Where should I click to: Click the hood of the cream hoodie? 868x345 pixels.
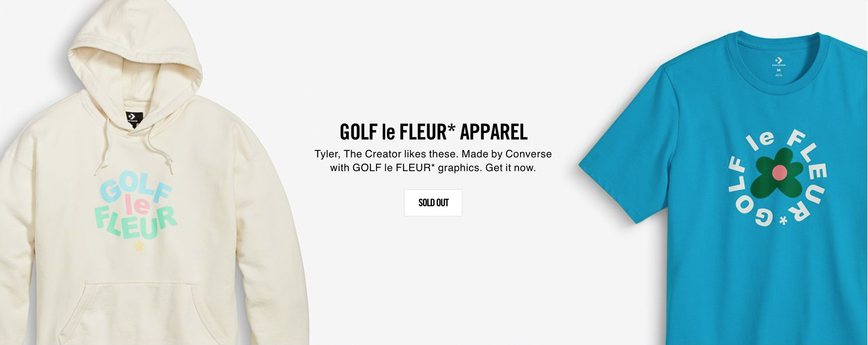[135, 62]
